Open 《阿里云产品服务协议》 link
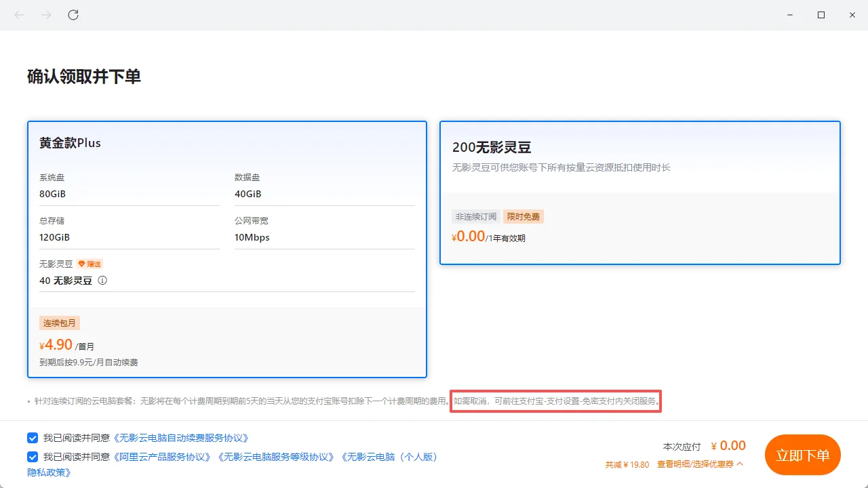 pos(162,457)
